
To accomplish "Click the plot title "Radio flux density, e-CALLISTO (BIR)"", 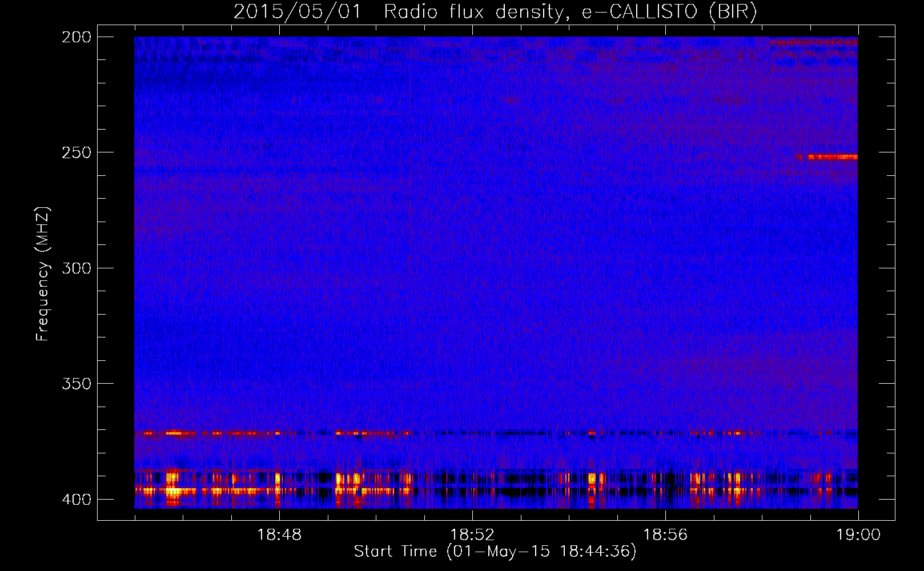I will pyautogui.click(x=571, y=12).
